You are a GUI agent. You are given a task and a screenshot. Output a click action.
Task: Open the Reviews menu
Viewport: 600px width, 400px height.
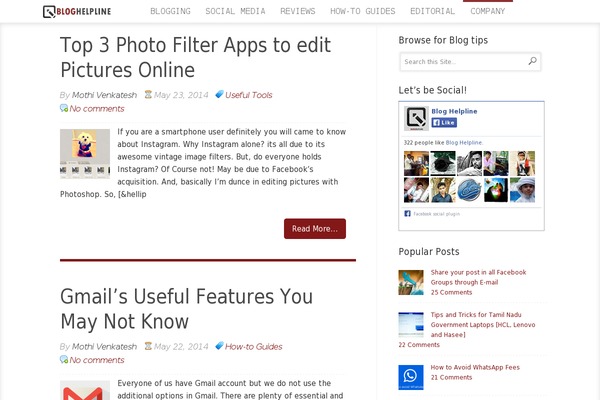[298, 11]
